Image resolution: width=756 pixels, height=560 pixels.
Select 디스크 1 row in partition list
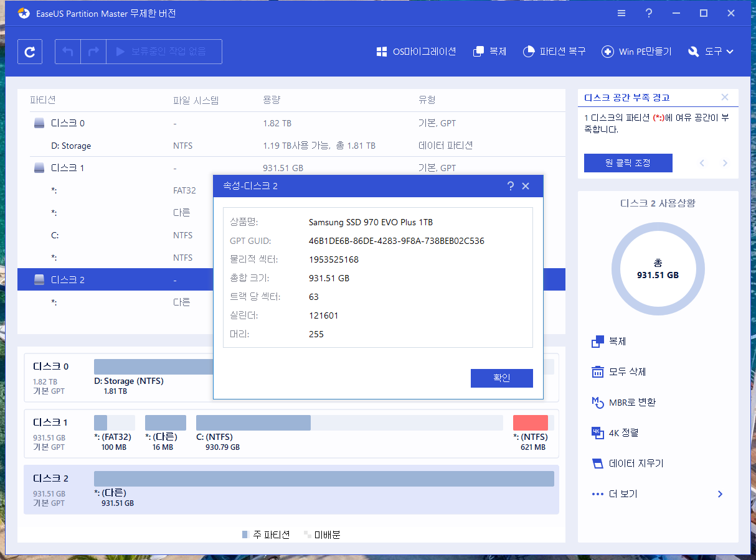[291, 168]
